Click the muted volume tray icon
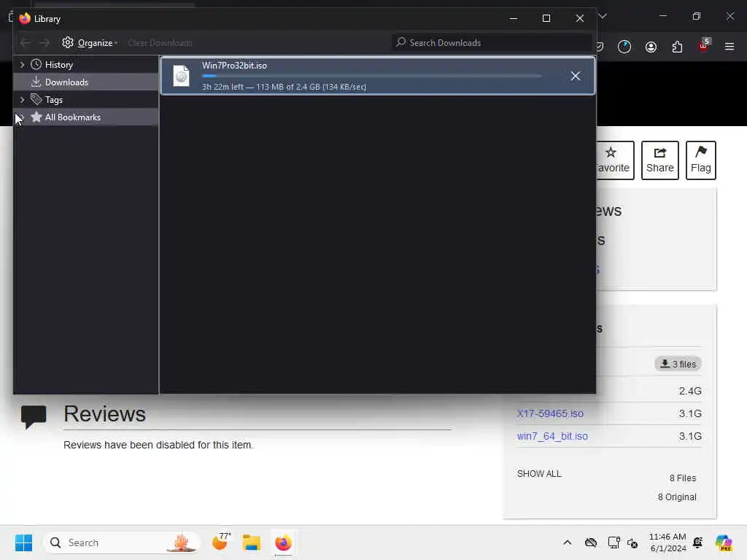Viewport: 747px width, 560px height. click(632, 542)
